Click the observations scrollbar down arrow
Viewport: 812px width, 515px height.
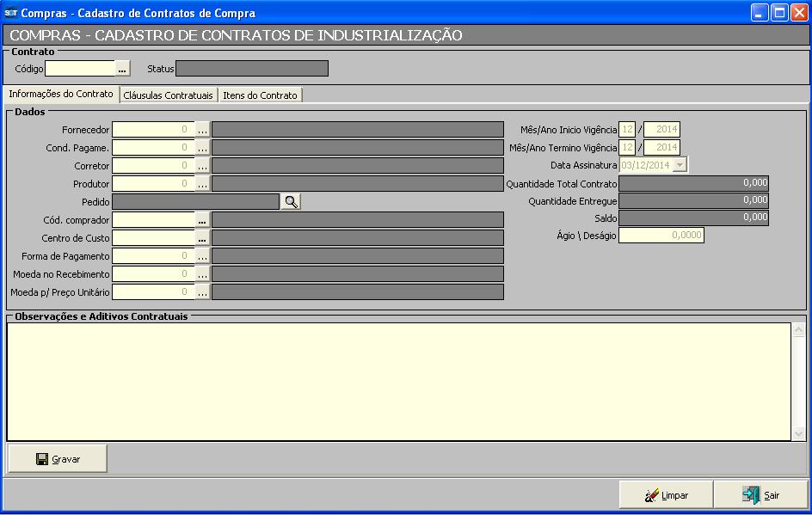tap(799, 434)
